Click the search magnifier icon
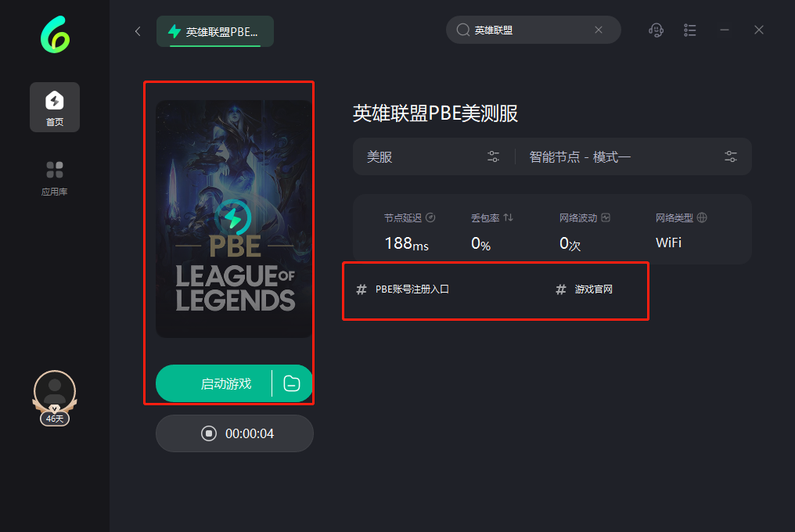The height and width of the screenshot is (532, 795). pyautogui.click(x=463, y=30)
